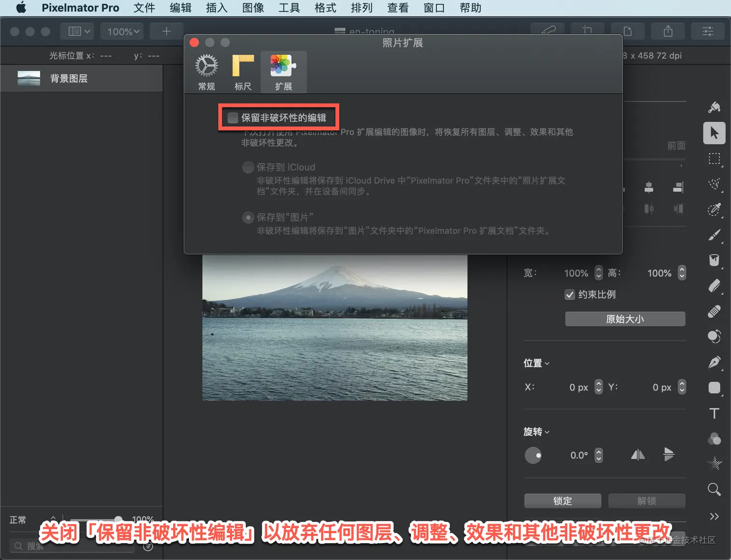731x560 pixels.
Task: Enable 保留非破坏性的编辑 checkbox
Action: (x=233, y=118)
